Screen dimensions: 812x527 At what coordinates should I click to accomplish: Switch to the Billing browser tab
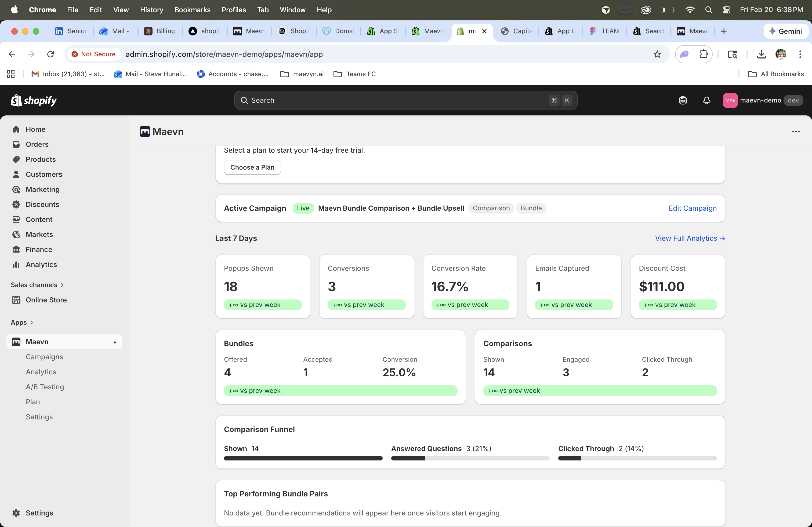[x=160, y=31]
